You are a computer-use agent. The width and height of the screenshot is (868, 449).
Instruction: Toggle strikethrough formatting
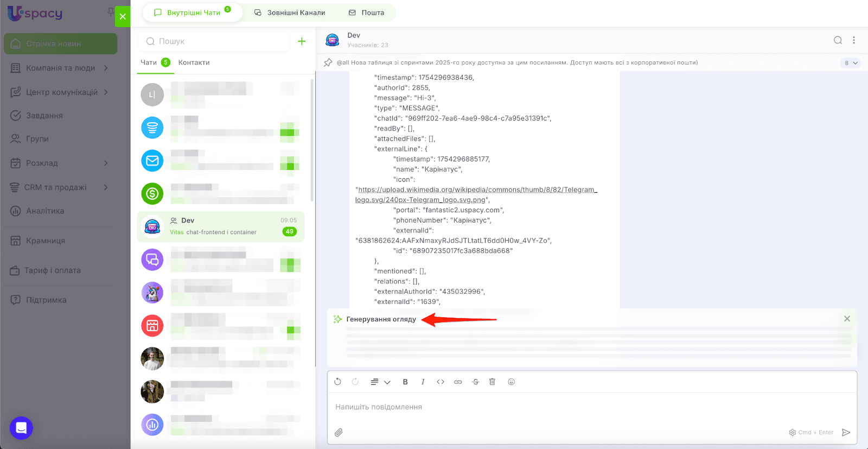[x=475, y=382]
